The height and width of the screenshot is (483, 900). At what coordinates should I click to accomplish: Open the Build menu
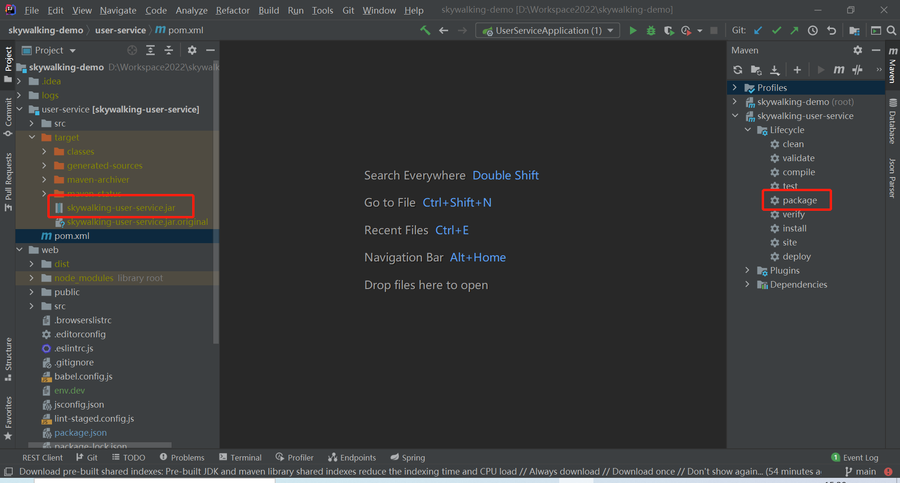[x=269, y=10]
